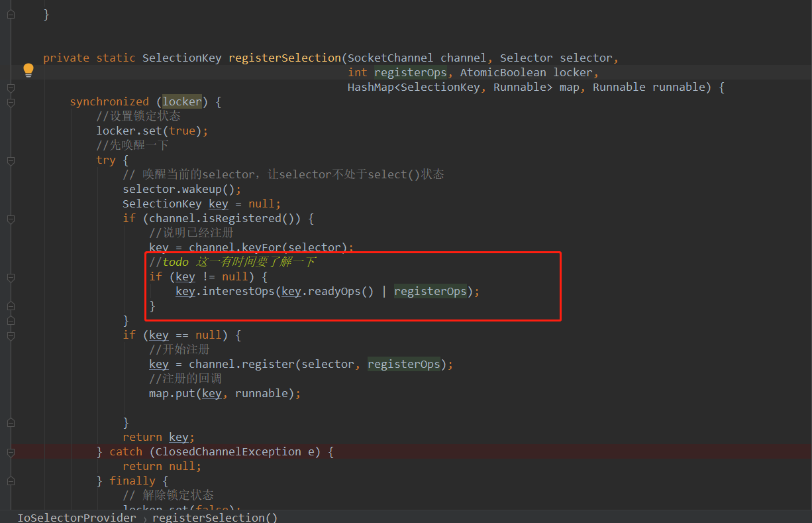Click fold end marker at top closing brace
812x523 pixels.
pos(11,15)
